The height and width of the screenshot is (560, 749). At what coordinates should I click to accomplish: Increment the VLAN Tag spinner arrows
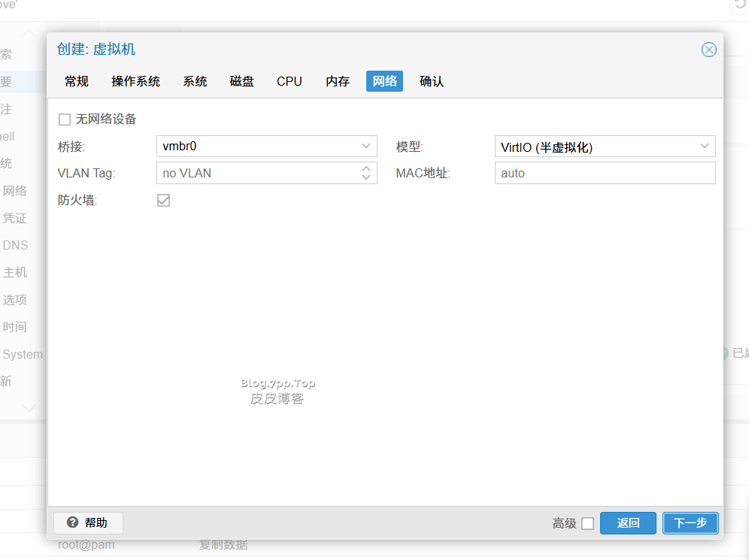pyautogui.click(x=366, y=168)
